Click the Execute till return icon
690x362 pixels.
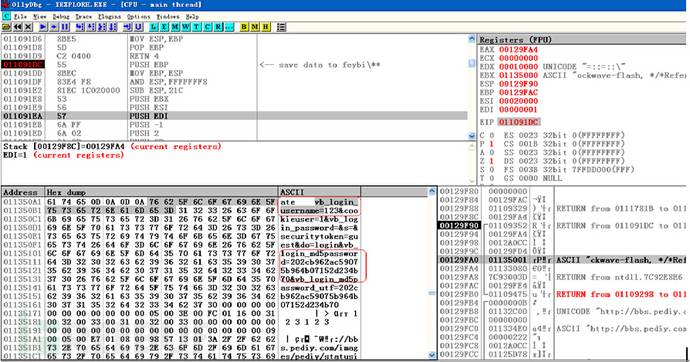pyautogui.click(x=128, y=27)
